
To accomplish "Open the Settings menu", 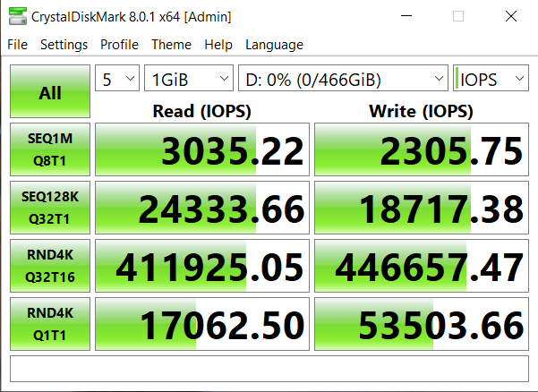I will point(64,45).
